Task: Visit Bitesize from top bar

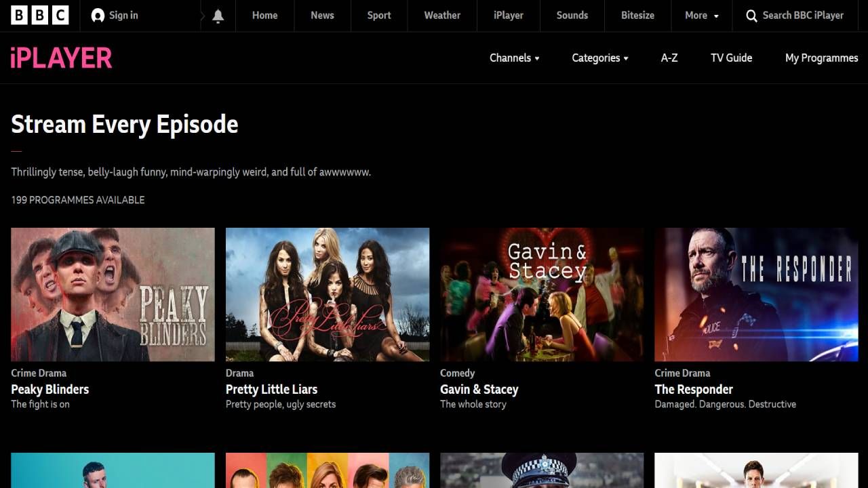Action: pos(638,16)
